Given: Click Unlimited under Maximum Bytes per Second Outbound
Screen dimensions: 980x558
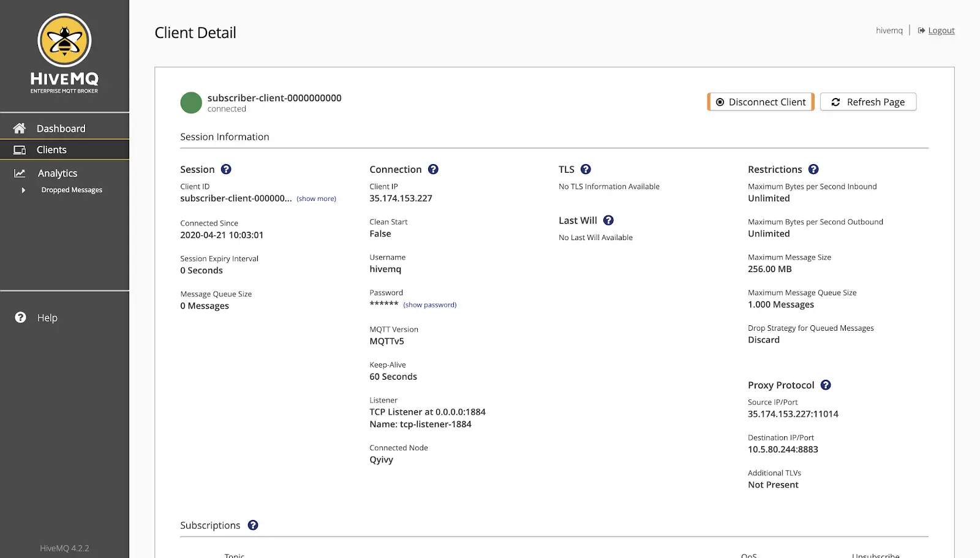Looking at the screenshot, I should pos(769,234).
